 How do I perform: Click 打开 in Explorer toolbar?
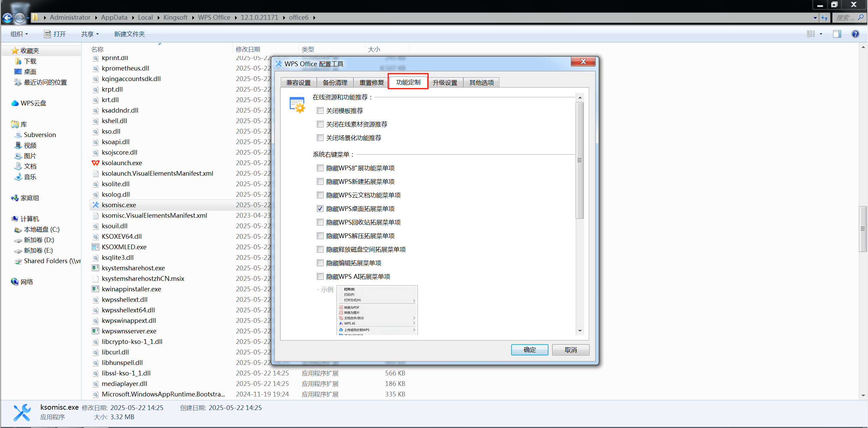click(55, 34)
